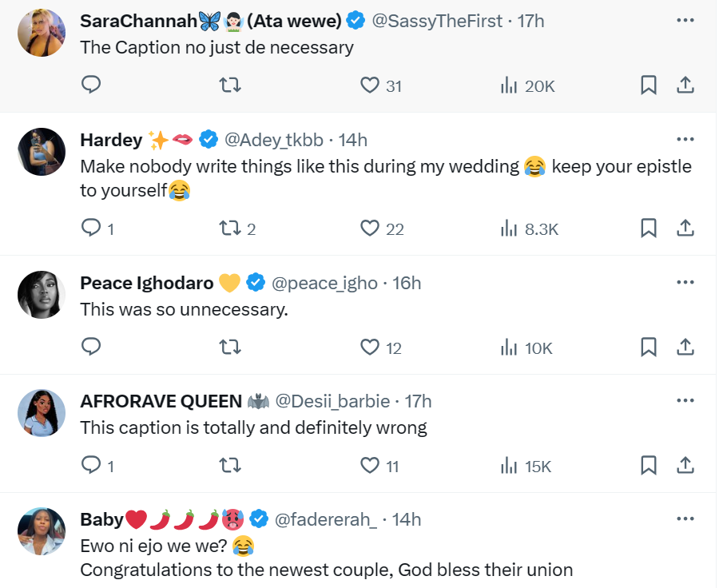Open Peace Ighodaro's profile name link
The width and height of the screenshot is (723, 588).
(146, 283)
